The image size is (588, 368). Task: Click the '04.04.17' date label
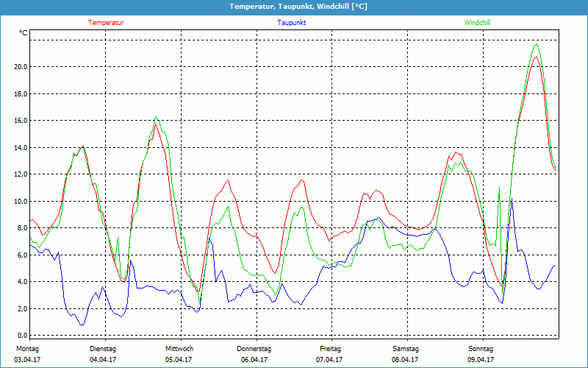tap(103, 360)
